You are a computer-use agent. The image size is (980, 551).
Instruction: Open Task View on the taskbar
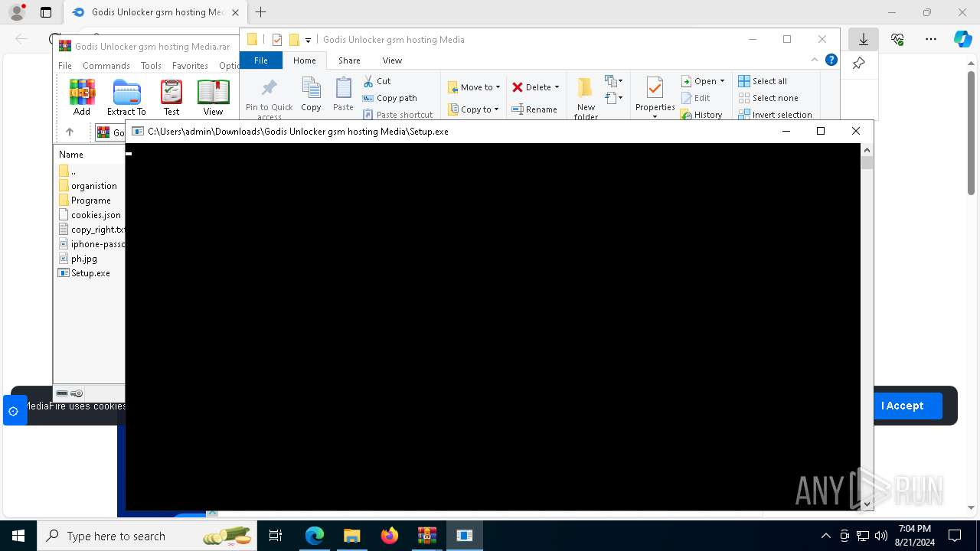[276, 536]
